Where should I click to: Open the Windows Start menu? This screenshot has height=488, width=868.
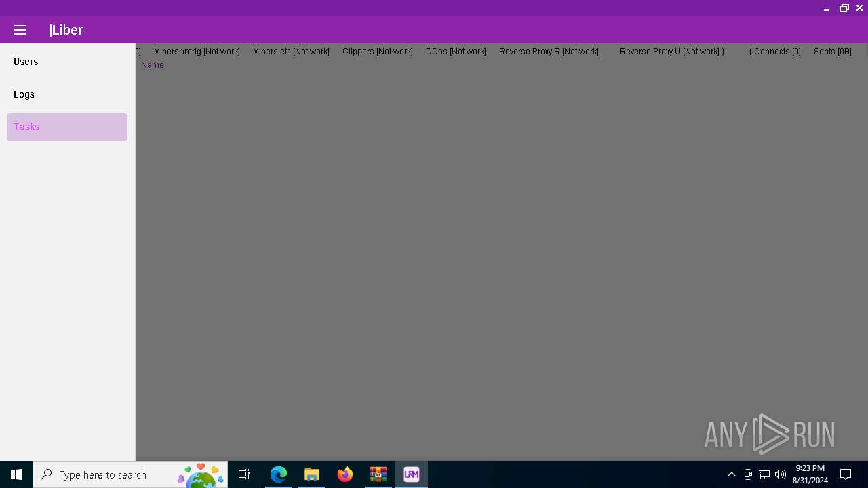point(16,474)
